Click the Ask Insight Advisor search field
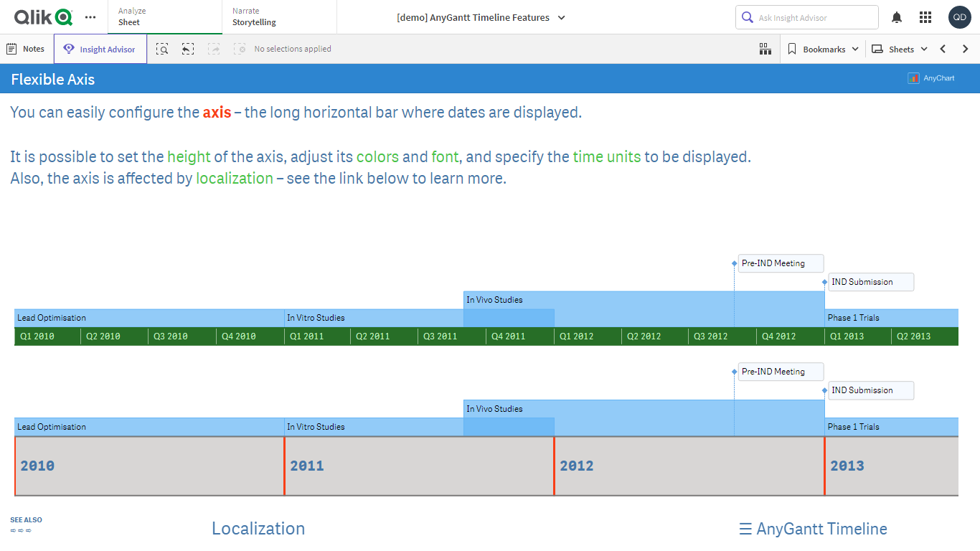This screenshot has height=551, width=980. (807, 17)
